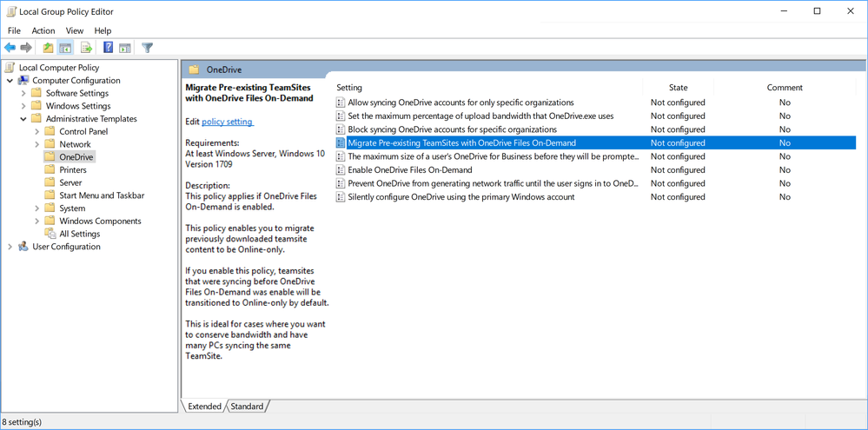Open the View menu
Image resolution: width=868 pixels, height=430 pixels.
pos(75,31)
